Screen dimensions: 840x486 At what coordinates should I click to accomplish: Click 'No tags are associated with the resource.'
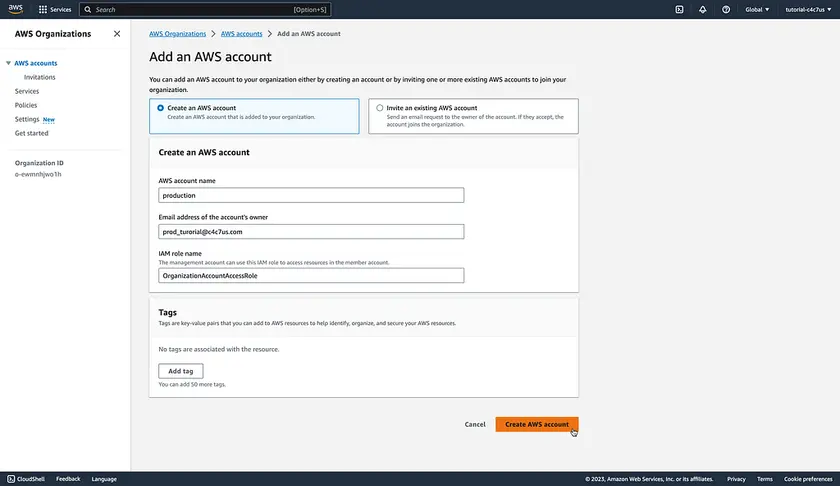pos(219,349)
